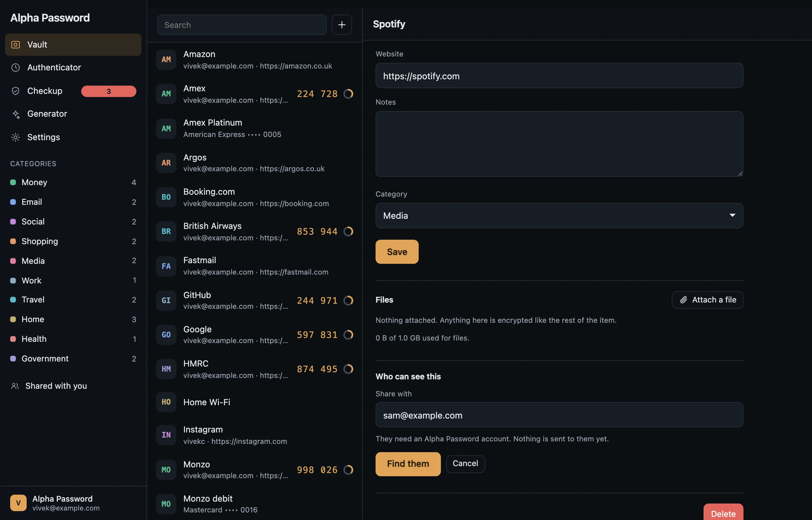Click the Amazon AM avatar icon
Screen dimensions: 812x520
[x=166, y=59]
